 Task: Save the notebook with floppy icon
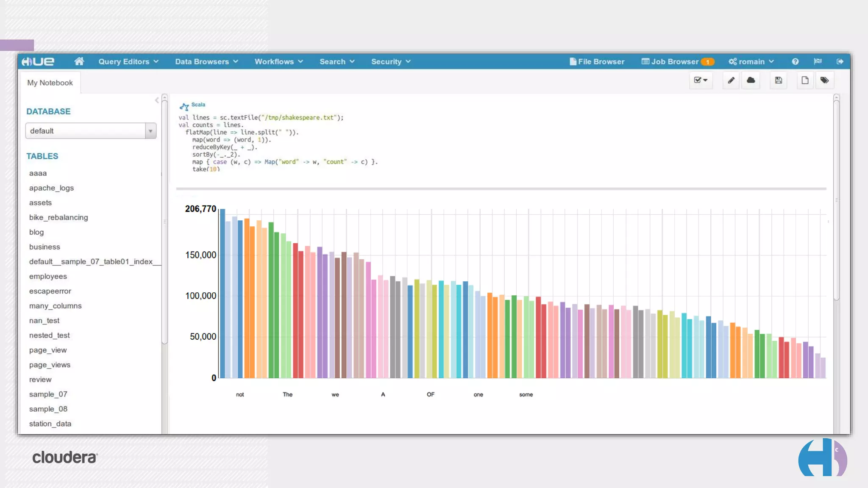pyautogui.click(x=779, y=80)
